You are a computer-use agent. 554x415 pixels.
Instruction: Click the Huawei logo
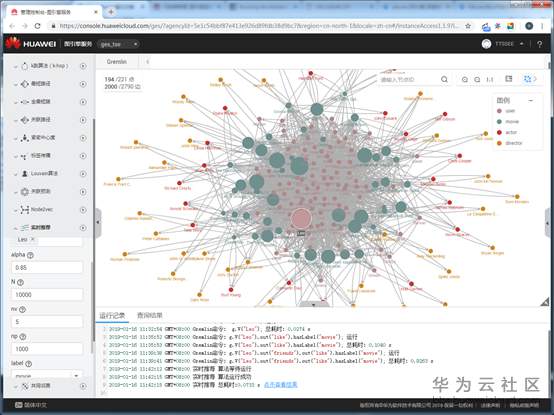coord(31,43)
